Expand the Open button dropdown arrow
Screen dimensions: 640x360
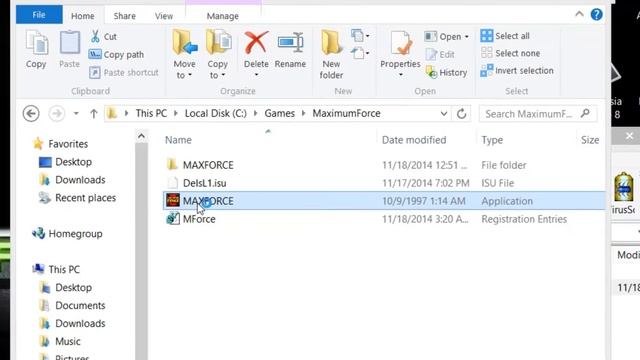(467, 37)
